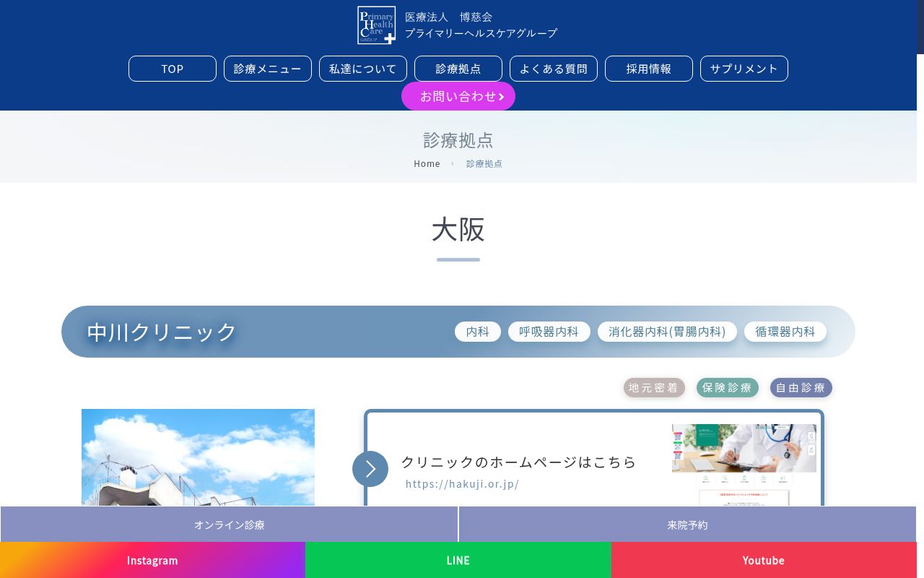Open the clinic website preview thumbnail
Image resolution: width=924 pixels, height=578 pixels.
click(744, 465)
